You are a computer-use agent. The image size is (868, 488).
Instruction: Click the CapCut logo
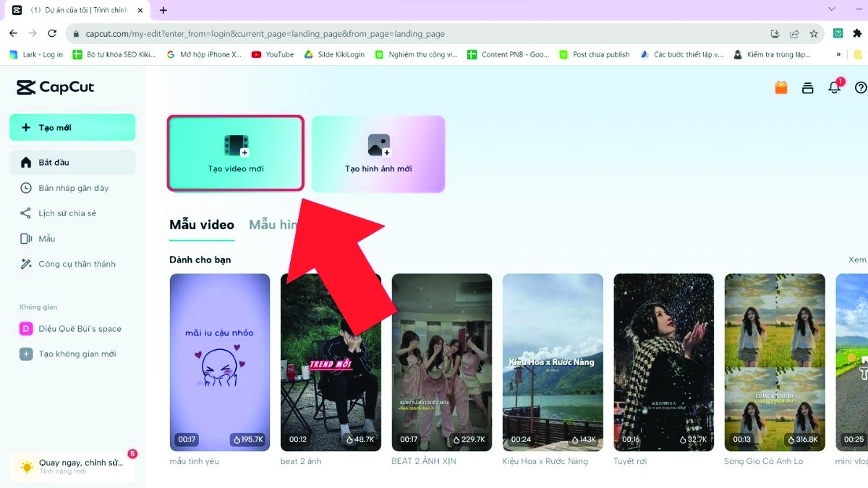[56, 87]
